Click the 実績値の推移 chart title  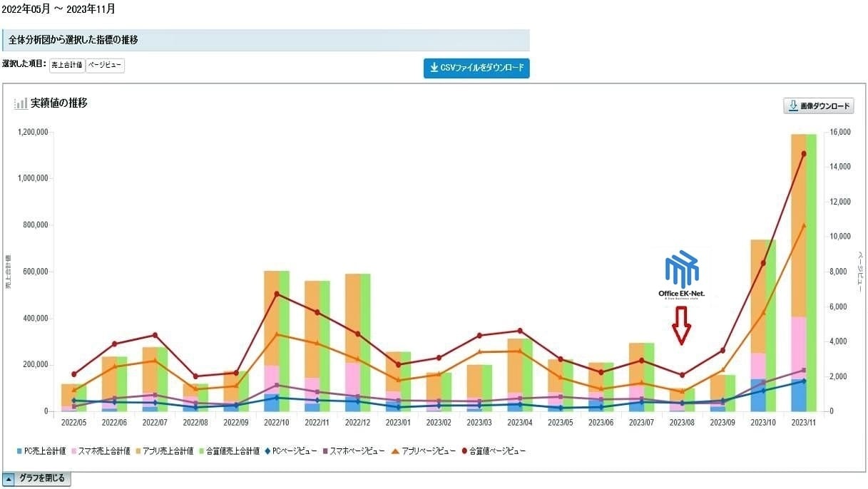[58, 103]
